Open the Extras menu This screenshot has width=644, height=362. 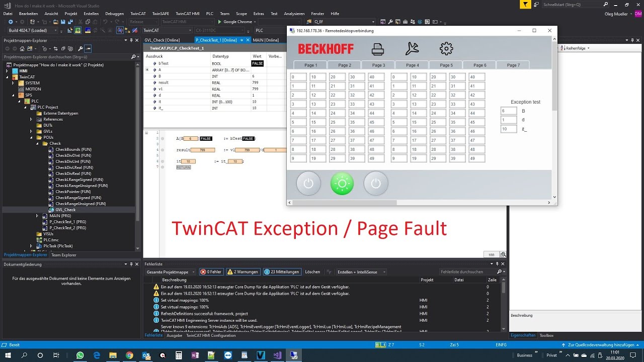tap(259, 14)
